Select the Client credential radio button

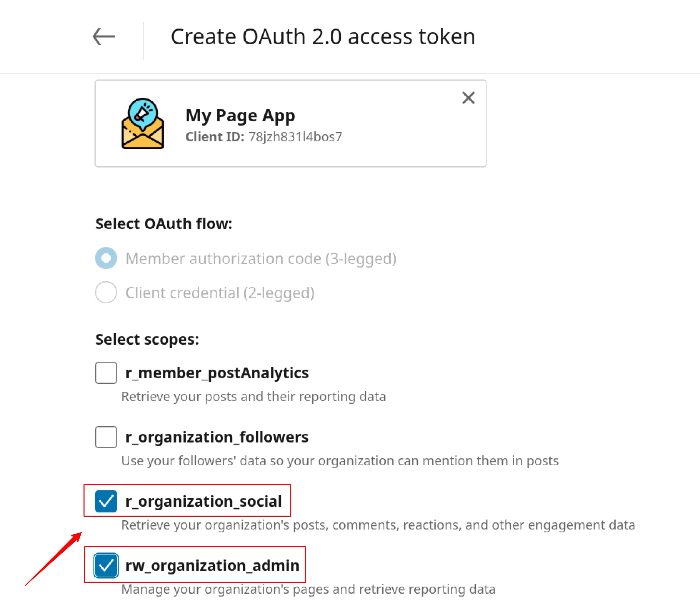pos(106,292)
